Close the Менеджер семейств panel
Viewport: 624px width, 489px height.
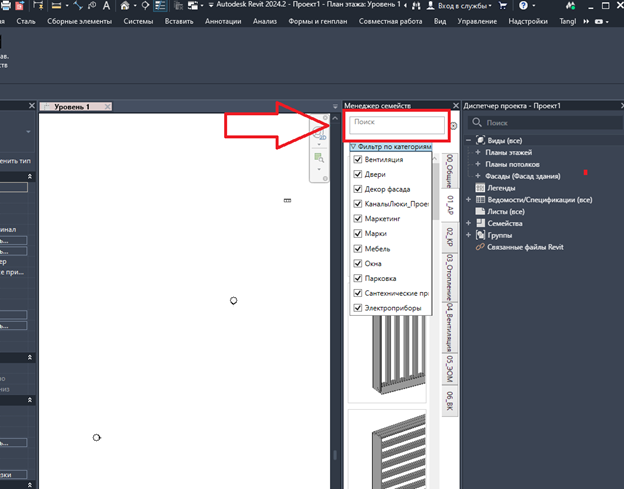456,105
